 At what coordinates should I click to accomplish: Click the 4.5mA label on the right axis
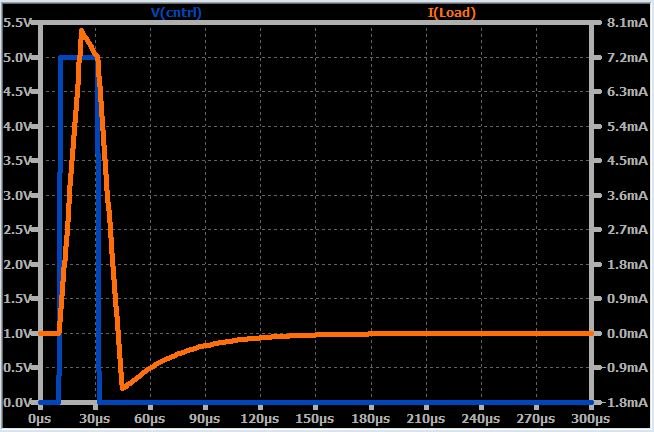(625, 161)
